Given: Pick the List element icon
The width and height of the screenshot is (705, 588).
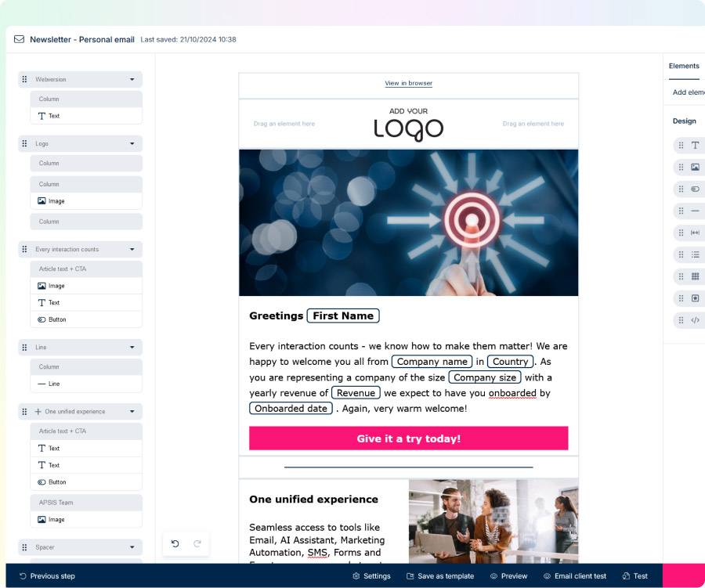Looking at the screenshot, I should click(695, 255).
